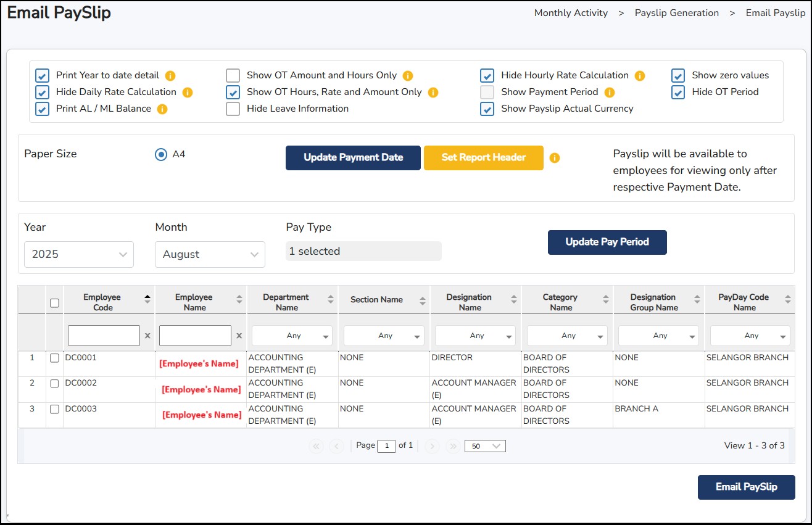
Task: Click info icon next to Show Payment Period
Action: (610, 93)
